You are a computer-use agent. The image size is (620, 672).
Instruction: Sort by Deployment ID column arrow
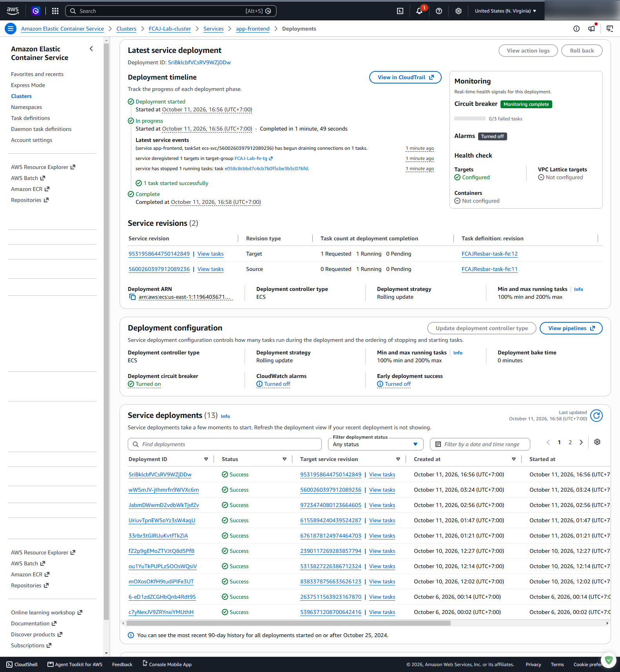click(x=206, y=459)
